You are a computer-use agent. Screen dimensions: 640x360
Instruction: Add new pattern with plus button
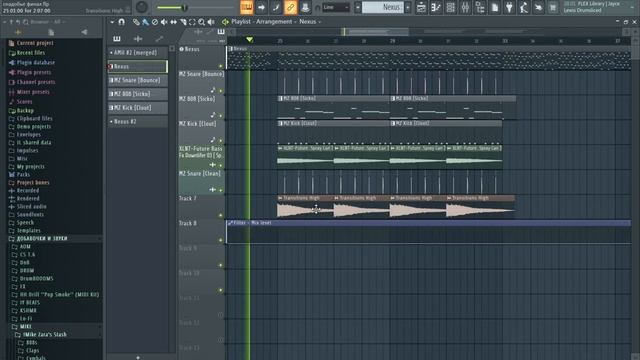point(138,358)
